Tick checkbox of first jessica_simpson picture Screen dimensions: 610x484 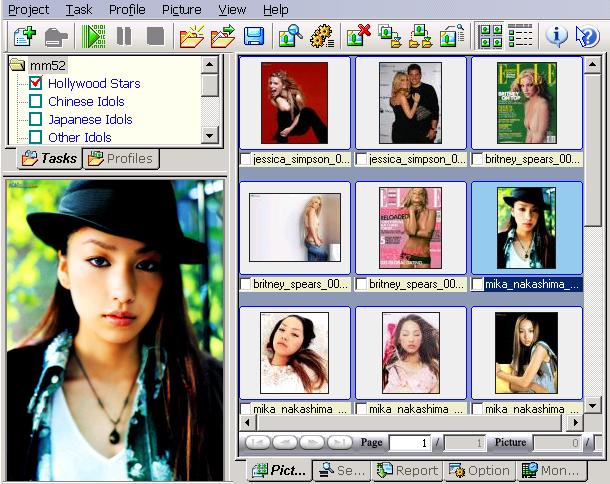point(246,160)
